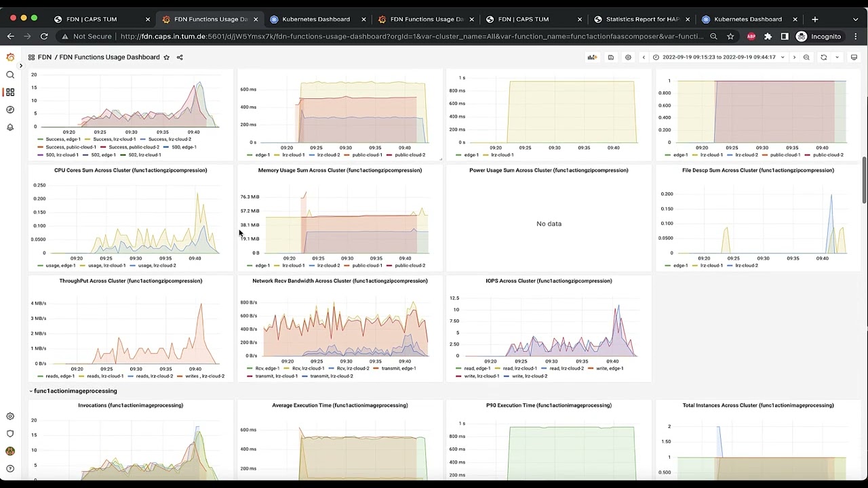Open the P90 Execution Time (func1actionimageprocessing) panel title
The image size is (868, 488).
(x=549, y=405)
